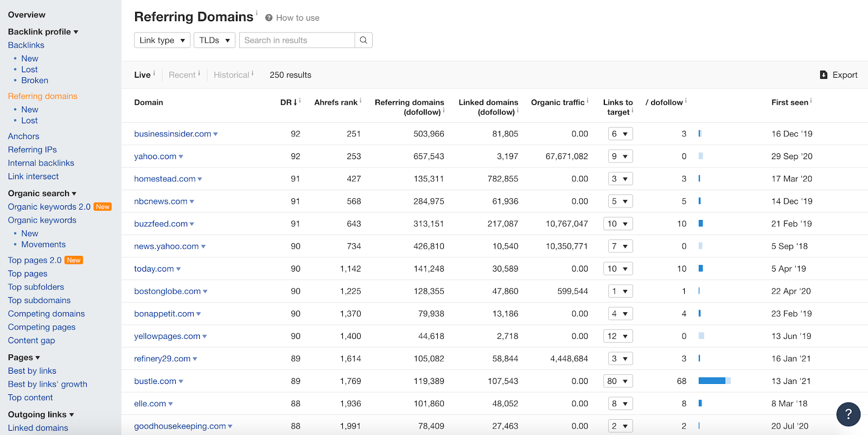This screenshot has height=435, width=868.
Task: Click 250 results count text
Action: pos(290,75)
